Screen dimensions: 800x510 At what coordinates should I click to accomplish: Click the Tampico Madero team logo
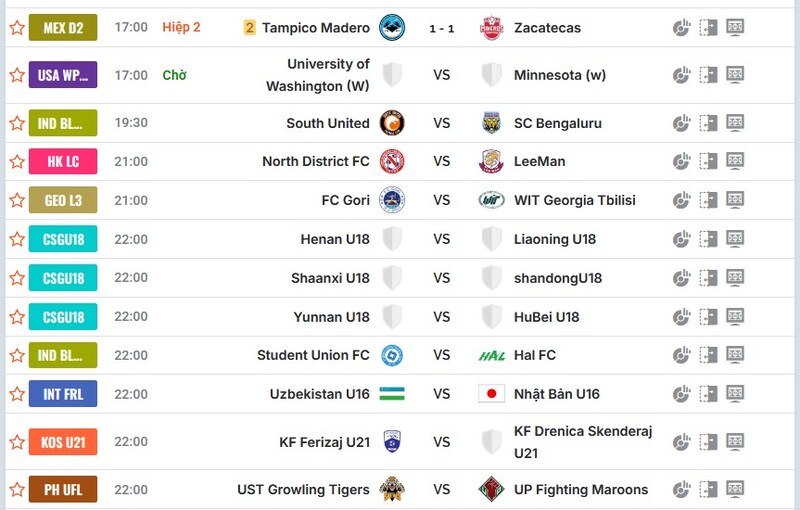pyautogui.click(x=392, y=28)
